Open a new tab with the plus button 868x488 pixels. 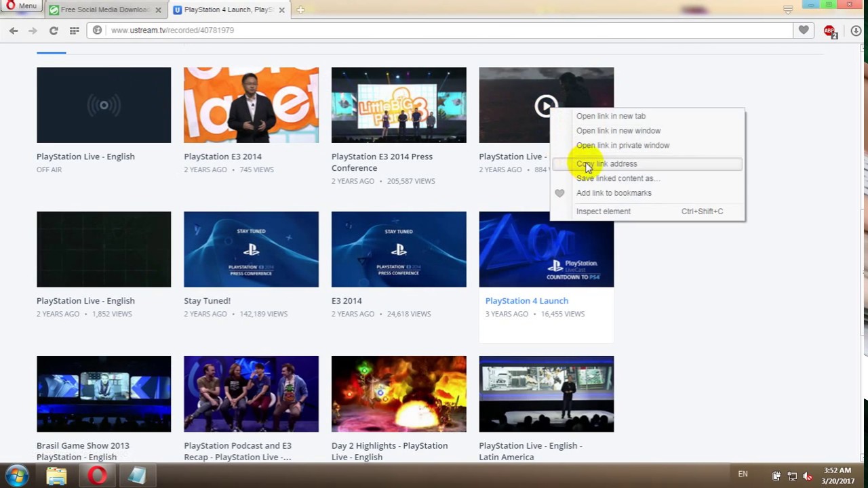click(300, 9)
